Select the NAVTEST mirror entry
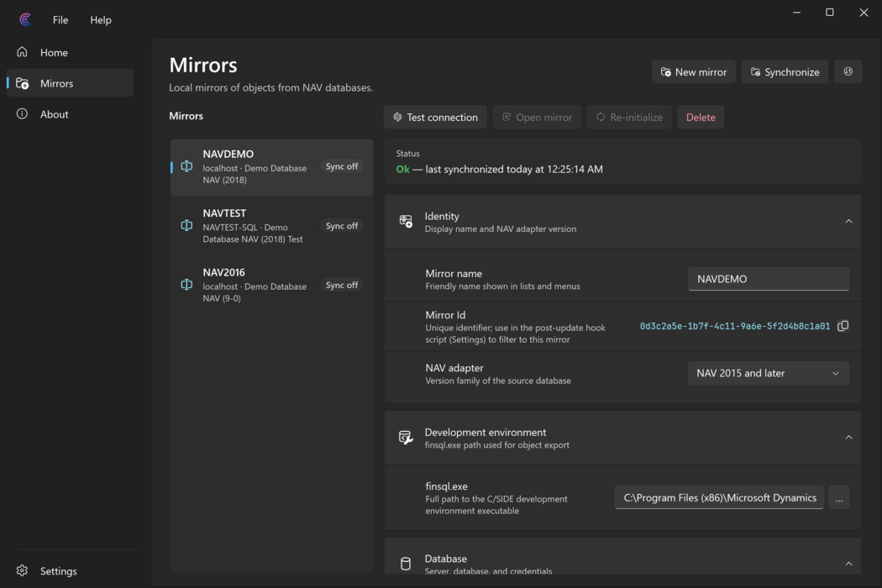The image size is (882, 588). pos(271,226)
